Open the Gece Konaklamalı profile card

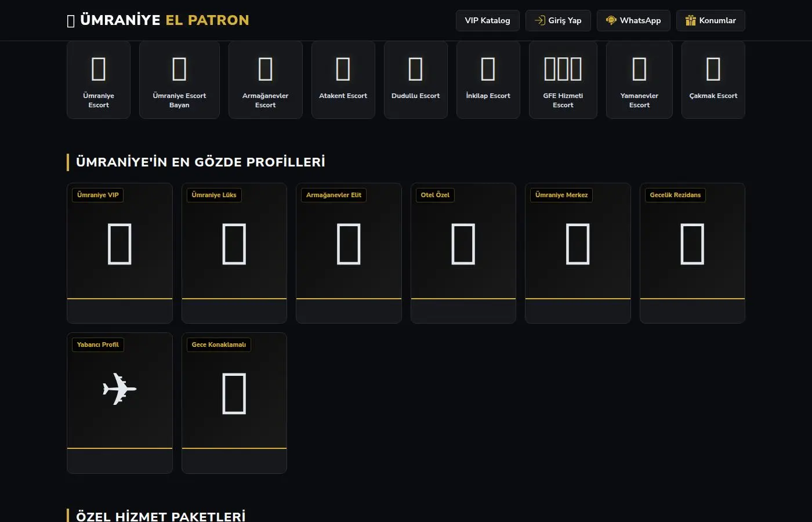(234, 403)
